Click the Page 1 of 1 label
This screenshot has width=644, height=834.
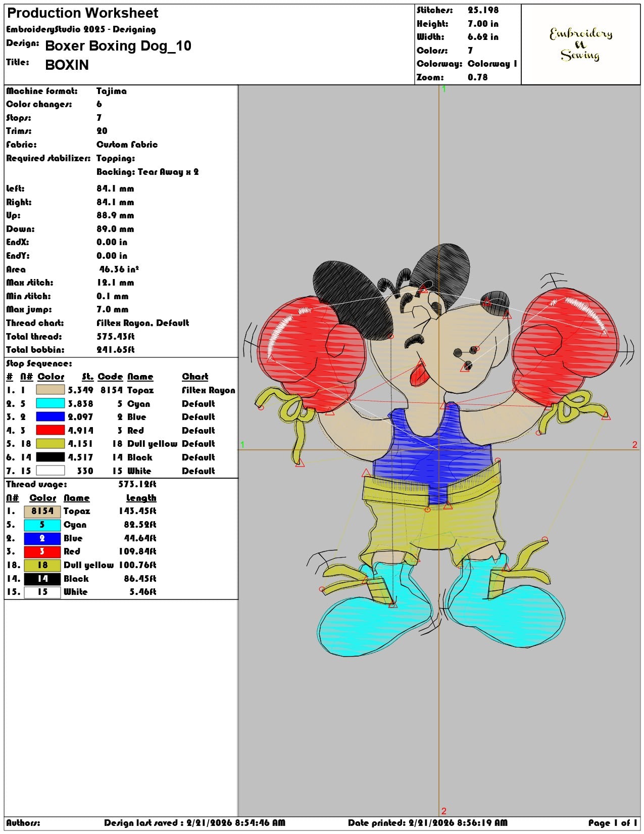[x=613, y=823]
